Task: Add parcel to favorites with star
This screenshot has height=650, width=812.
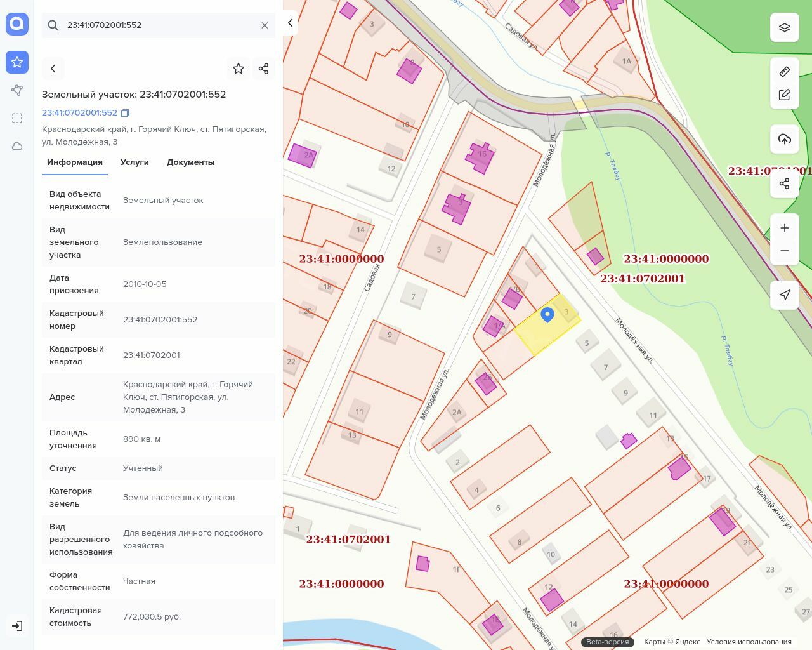Action: (x=239, y=69)
